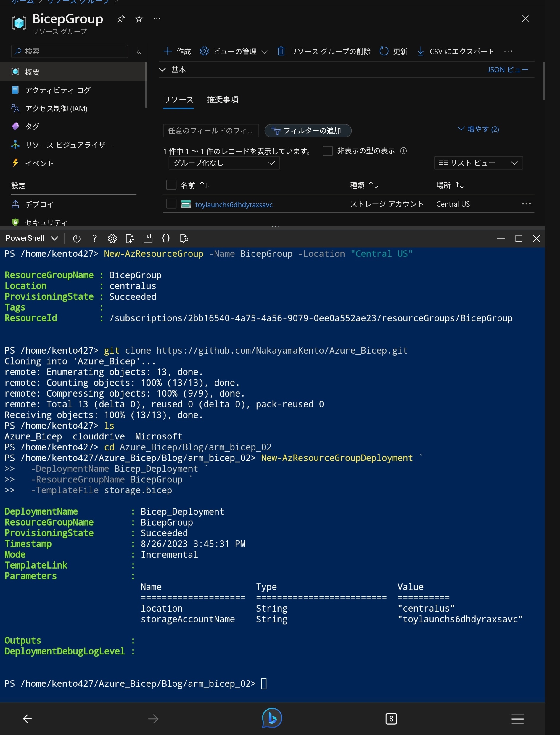Open the command bar overflow ellipsis

click(508, 51)
